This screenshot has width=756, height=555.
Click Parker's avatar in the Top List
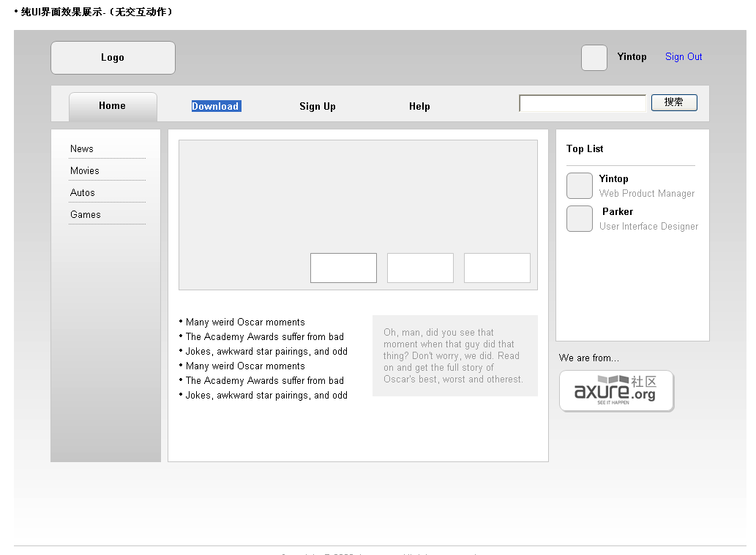point(579,219)
